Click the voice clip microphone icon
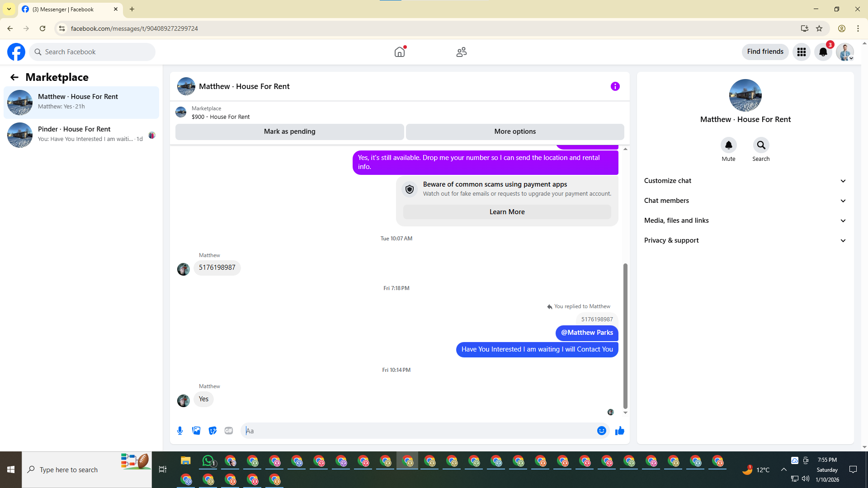The width and height of the screenshot is (868, 488). coord(180,431)
